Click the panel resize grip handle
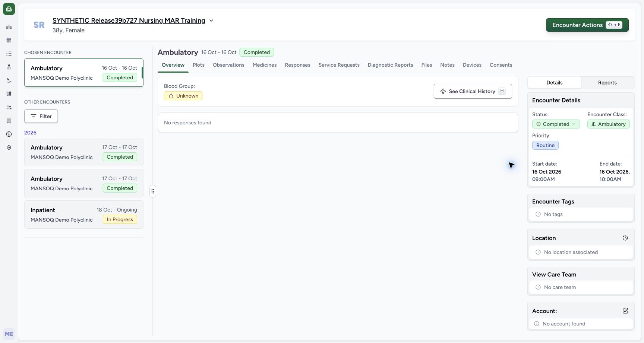Viewport: 644px width, 343px height. click(153, 191)
